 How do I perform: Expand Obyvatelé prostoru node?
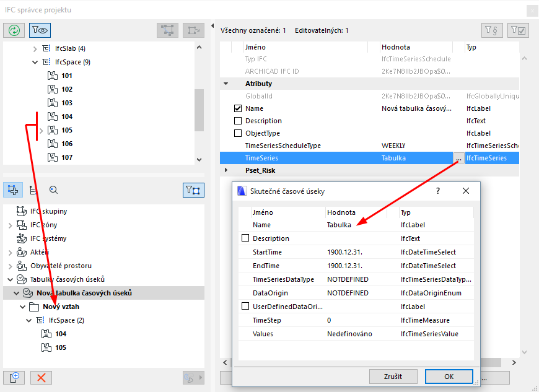click(x=10, y=266)
